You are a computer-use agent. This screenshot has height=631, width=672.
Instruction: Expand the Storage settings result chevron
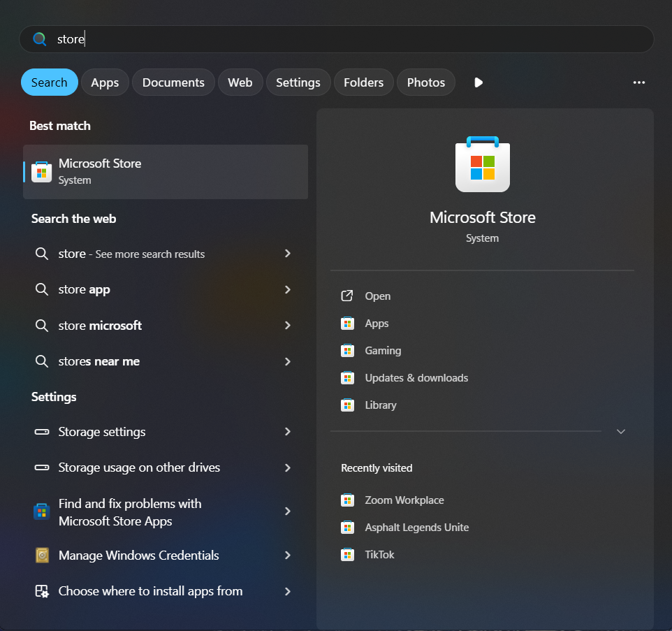288,432
